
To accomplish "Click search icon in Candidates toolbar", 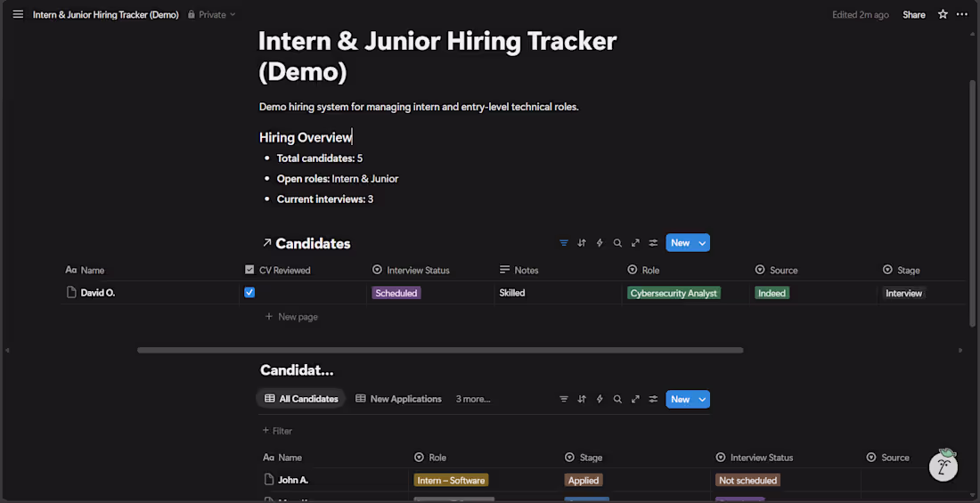I will coord(617,243).
